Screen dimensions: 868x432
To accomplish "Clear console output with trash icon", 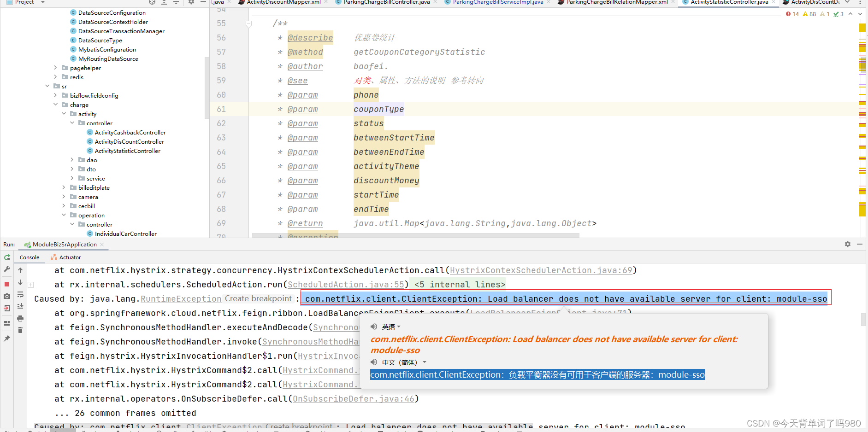I will click(20, 330).
